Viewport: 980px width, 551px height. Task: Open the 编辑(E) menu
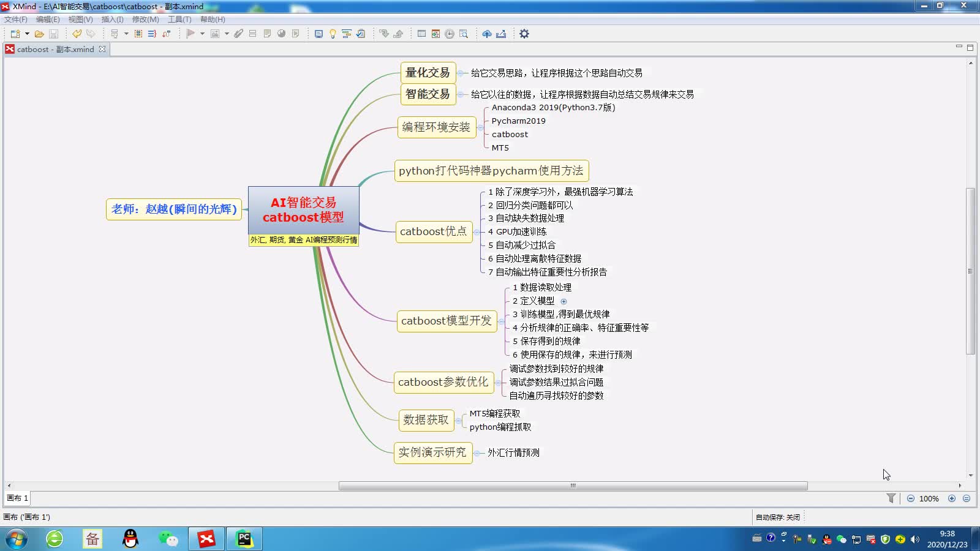(x=48, y=20)
